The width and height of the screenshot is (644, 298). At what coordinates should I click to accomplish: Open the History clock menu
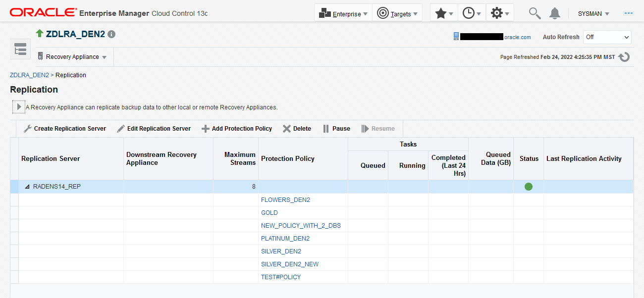pos(472,13)
